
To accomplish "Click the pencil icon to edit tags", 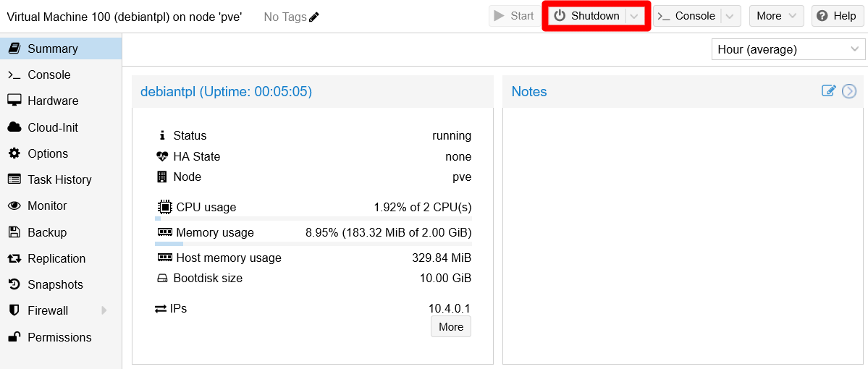I will (314, 17).
